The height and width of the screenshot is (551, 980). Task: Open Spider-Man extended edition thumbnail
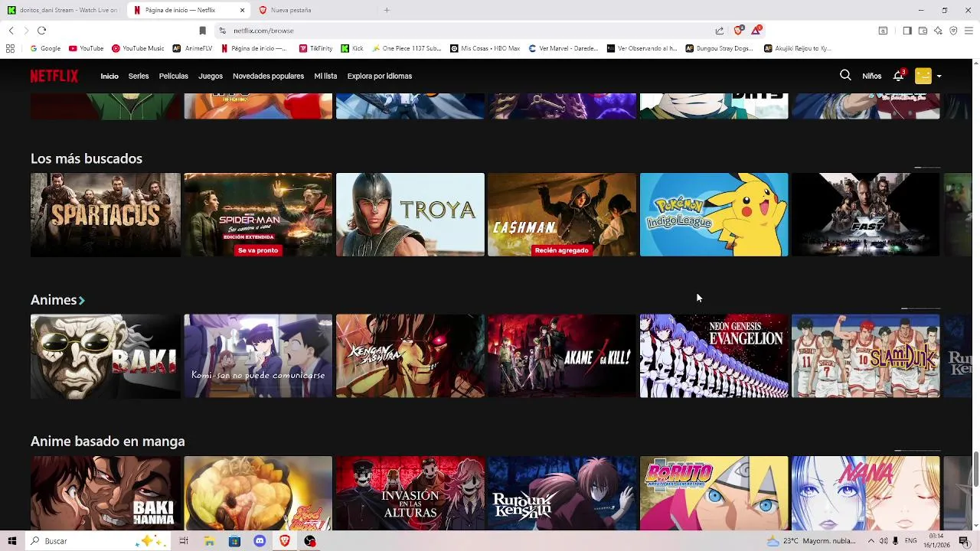click(x=258, y=214)
